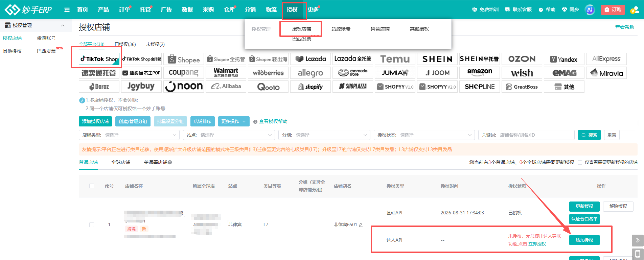The height and width of the screenshot is (260, 644).
Task: Click the 妙手ERP logo
Action: tap(28, 9)
